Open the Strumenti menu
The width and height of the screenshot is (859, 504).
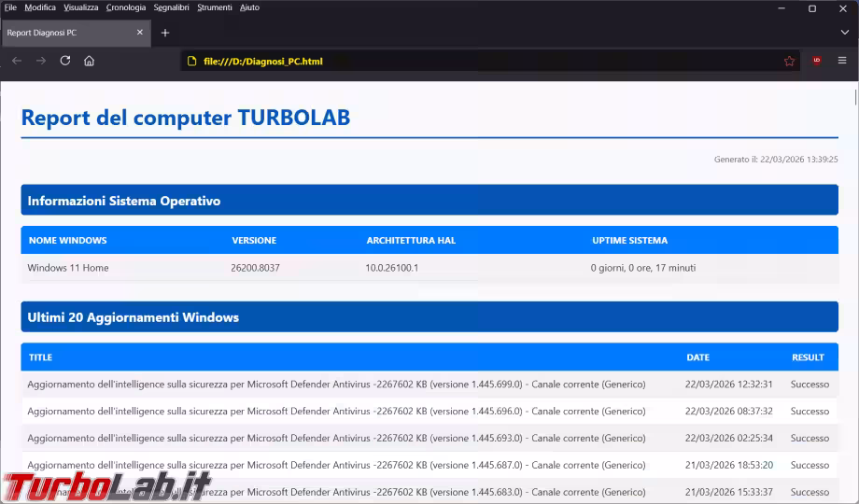215,7
